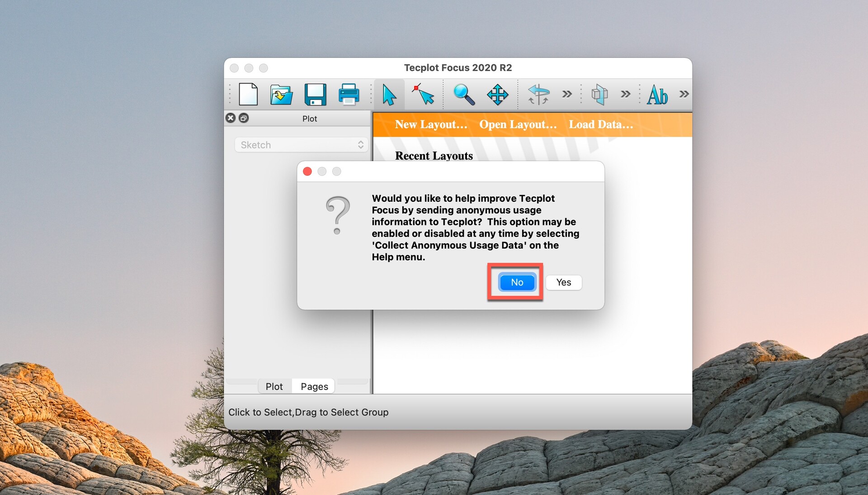The width and height of the screenshot is (868, 495).
Task: Select the pointer selection tool
Action: [389, 94]
